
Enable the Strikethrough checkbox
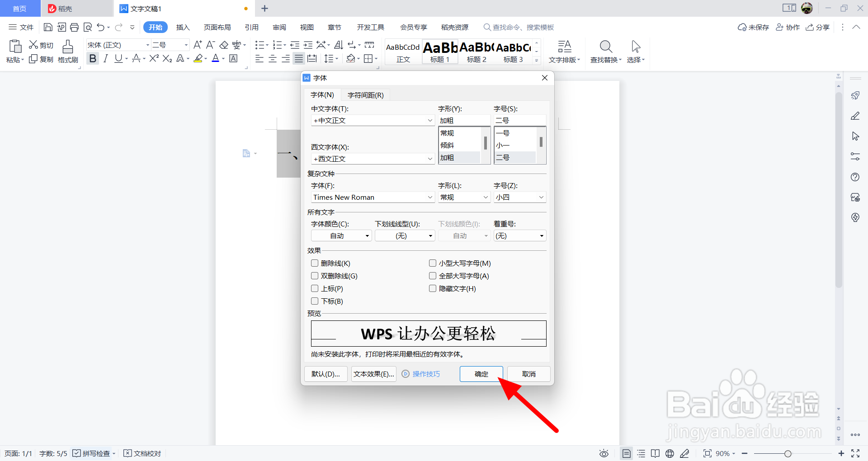pos(315,263)
